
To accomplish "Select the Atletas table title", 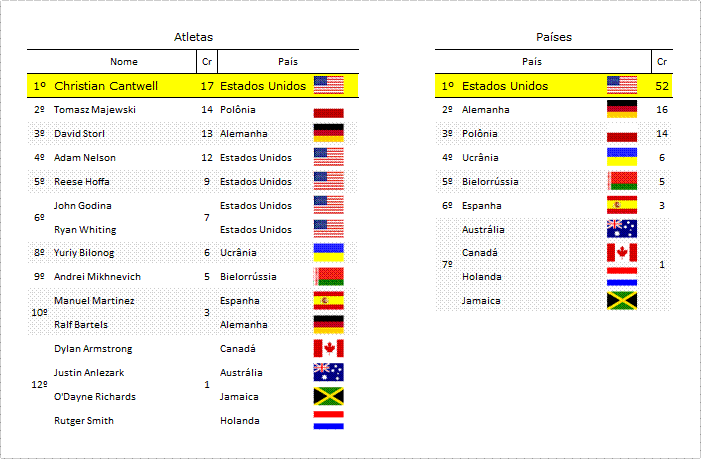I will pyautogui.click(x=193, y=37).
